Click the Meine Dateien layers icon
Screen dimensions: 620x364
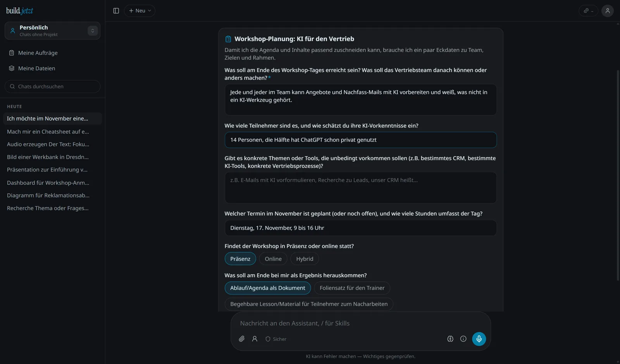pos(12,68)
